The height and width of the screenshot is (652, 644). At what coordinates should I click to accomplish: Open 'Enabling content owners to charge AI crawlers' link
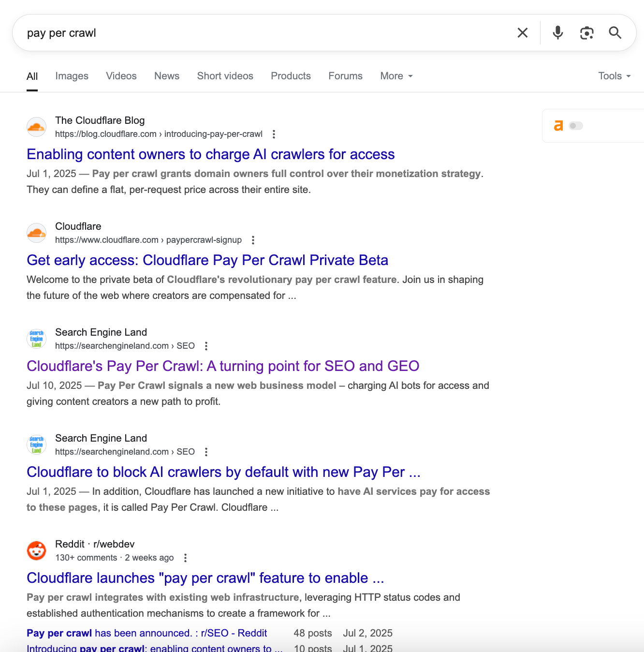210,154
